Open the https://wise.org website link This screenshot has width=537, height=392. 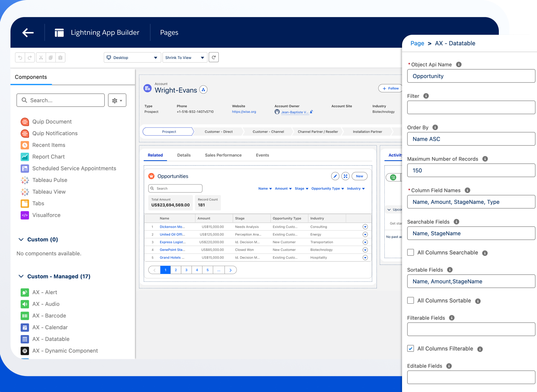click(244, 112)
